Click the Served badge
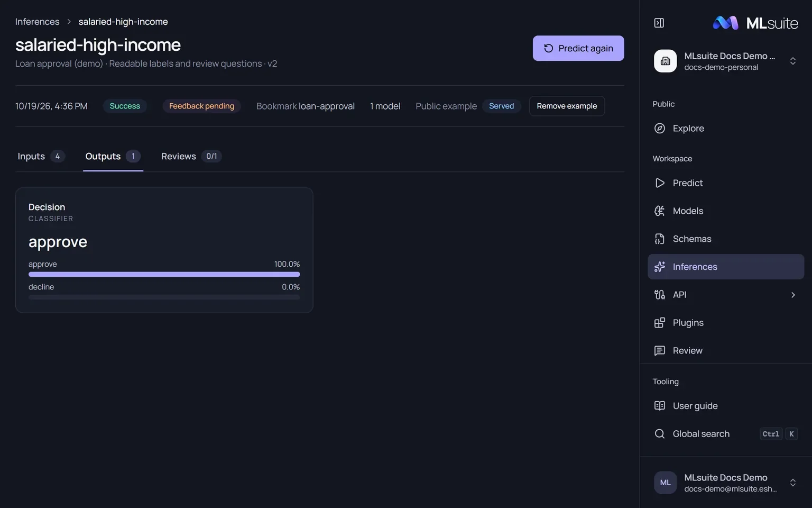Viewport: 812px width, 508px height. click(501, 106)
